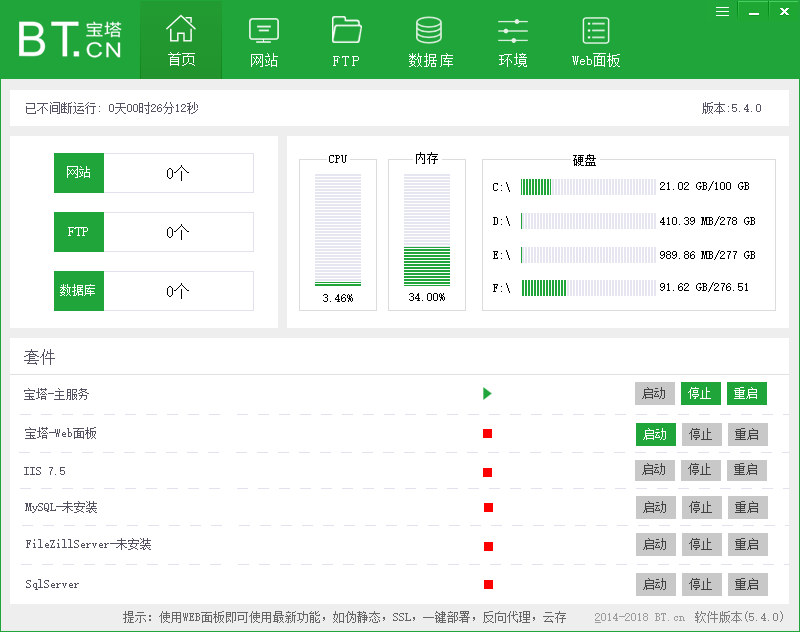Viewport: 800px width, 632px height.
Task: Click the red status square for SqlServer
Action: tap(488, 585)
